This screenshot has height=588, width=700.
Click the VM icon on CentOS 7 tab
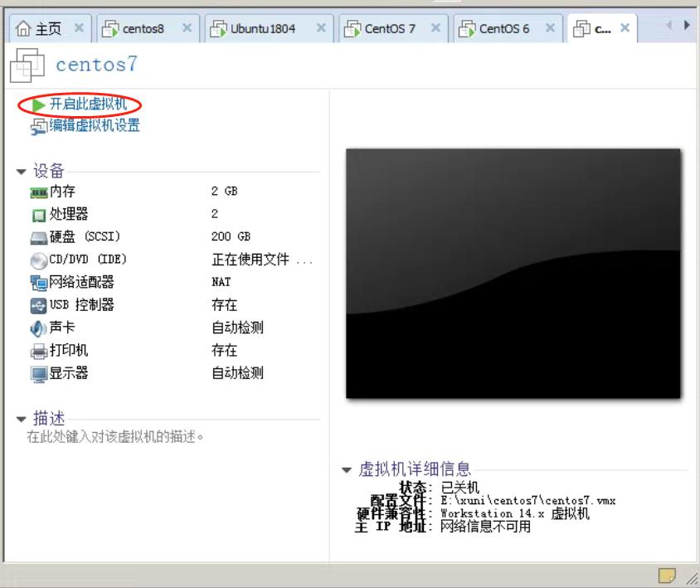[x=352, y=29]
